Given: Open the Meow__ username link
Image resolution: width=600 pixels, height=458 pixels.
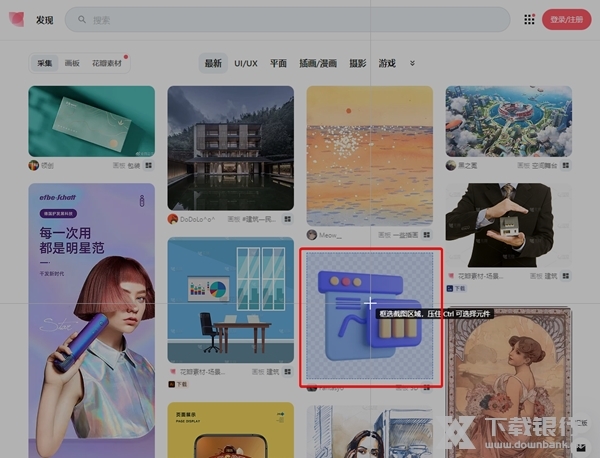Looking at the screenshot, I should 330,235.
